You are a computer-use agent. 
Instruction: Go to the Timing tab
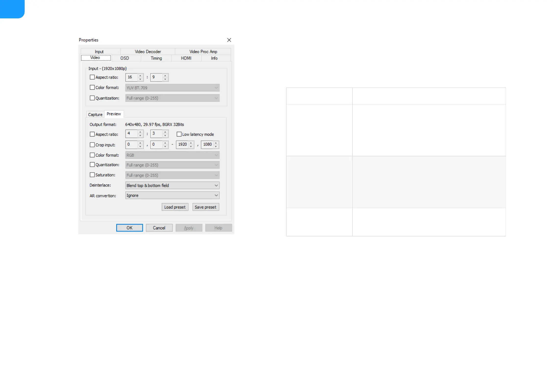[x=156, y=58]
